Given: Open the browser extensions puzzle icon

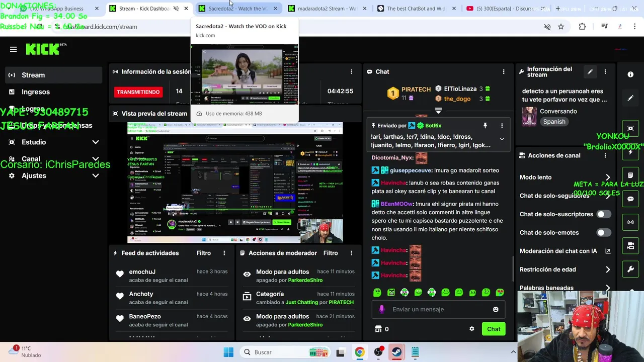Looking at the screenshot, I should 582,27.
